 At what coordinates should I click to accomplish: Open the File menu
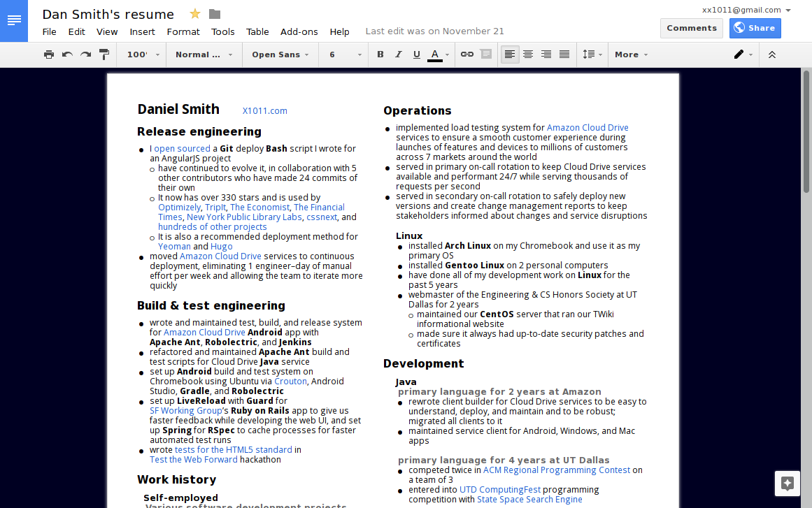coord(49,31)
